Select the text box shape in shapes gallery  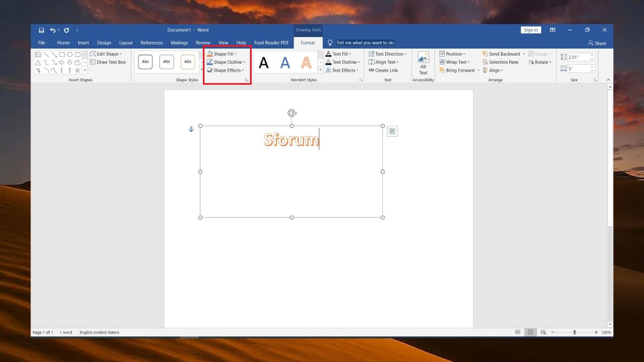(x=38, y=54)
